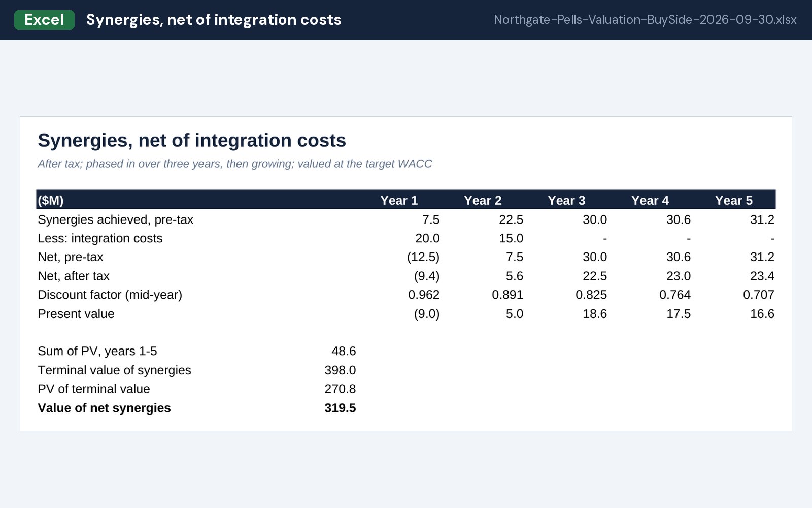Click the Year 2 column header
The image size is (812, 508).
pyautogui.click(x=483, y=200)
